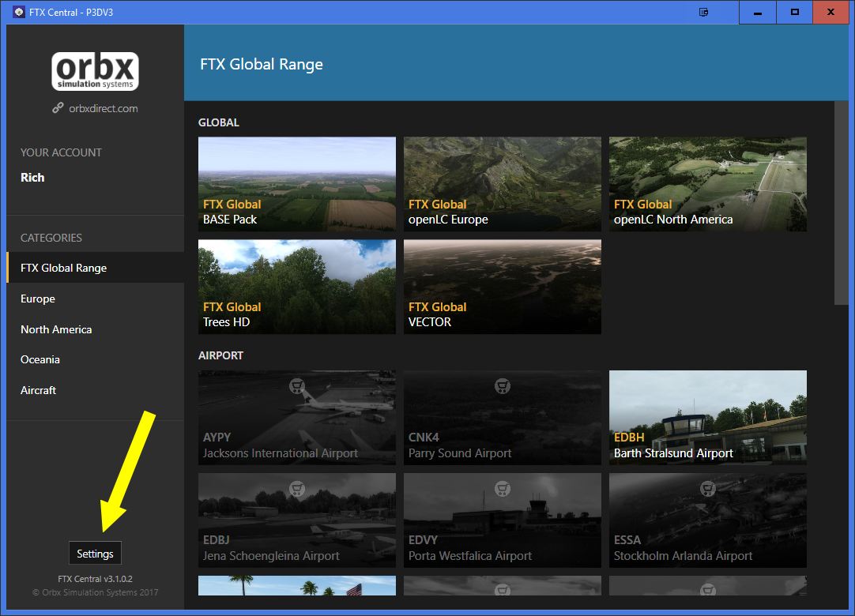The height and width of the screenshot is (616, 855).
Task: Open the FTX Global openLC Europe tile
Action: pos(503,184)
